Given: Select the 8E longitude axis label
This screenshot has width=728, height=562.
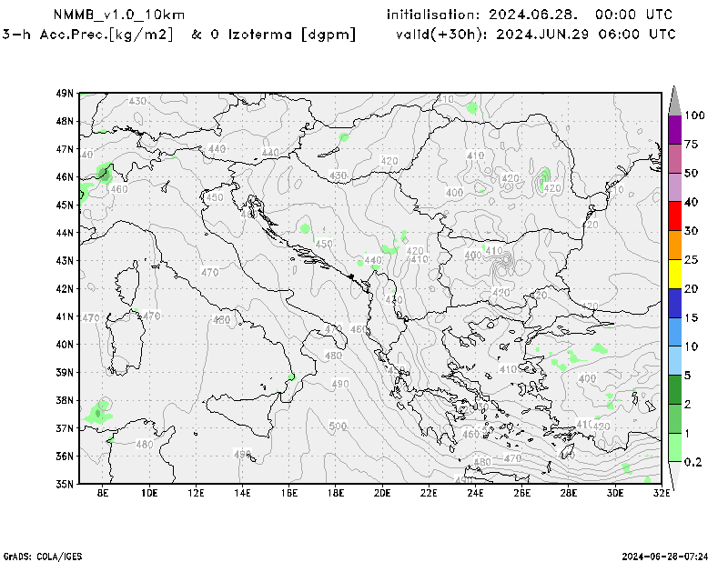Looking at the screenshot, I should tap(103, 494).
